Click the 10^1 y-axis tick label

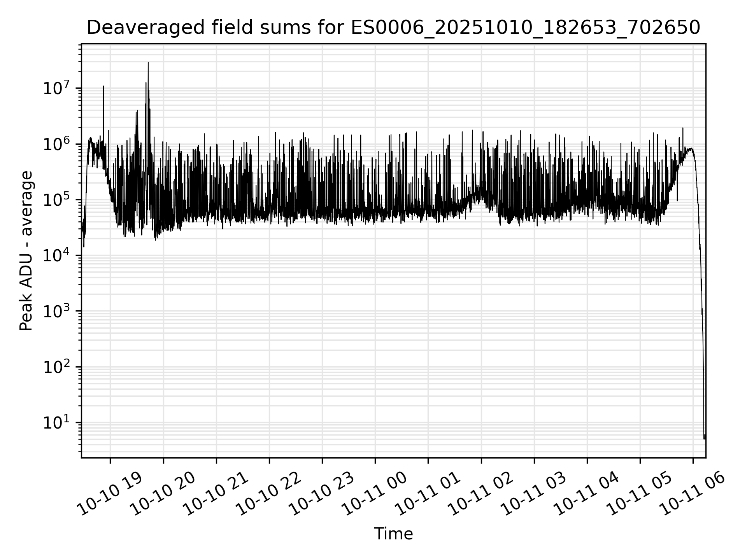(56, 423)
